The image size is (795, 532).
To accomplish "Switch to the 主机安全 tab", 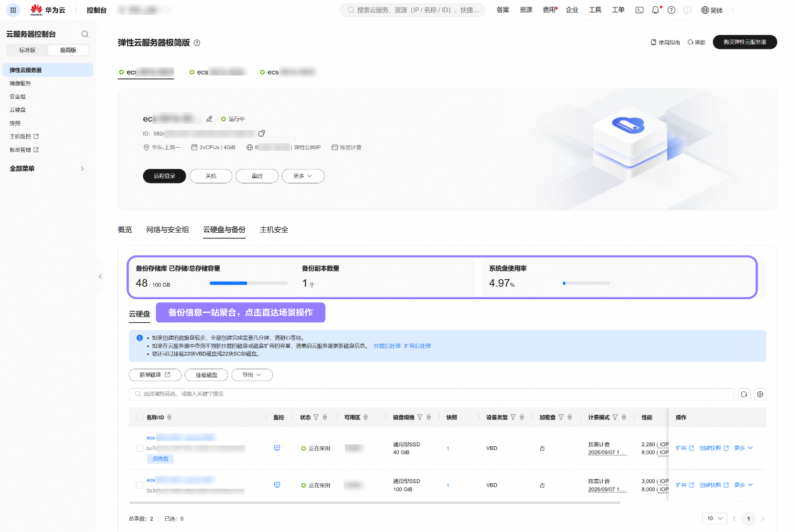I will (x=274, y=230).
